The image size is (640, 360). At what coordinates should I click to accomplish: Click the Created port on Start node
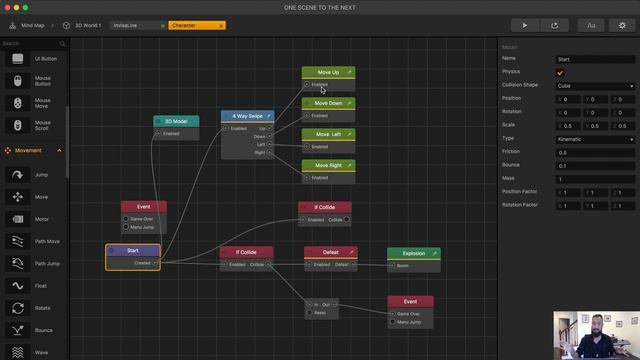point(155,263)
